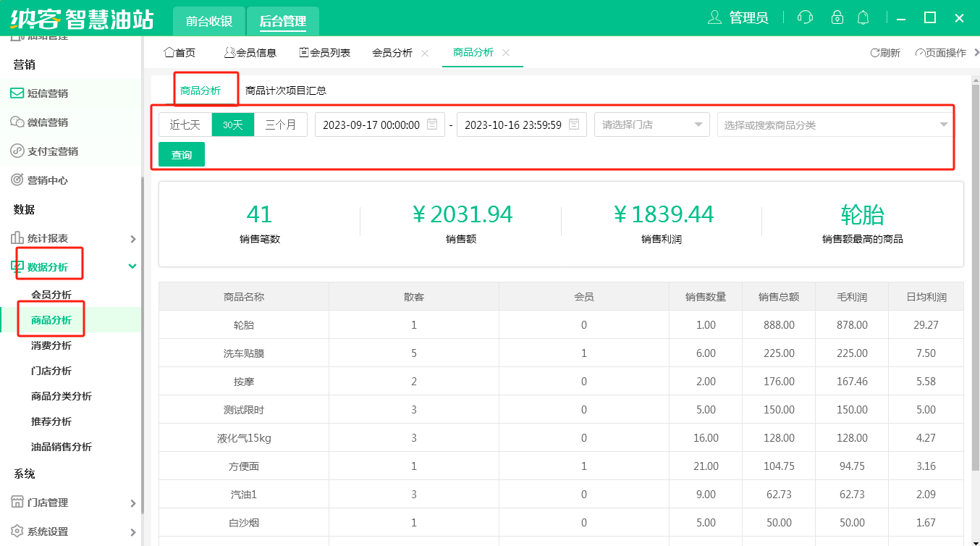The height and width of the screenshot is (546, 980).
Task: Open the 请选择门店 store dropdown
Action: pos(651,125)
